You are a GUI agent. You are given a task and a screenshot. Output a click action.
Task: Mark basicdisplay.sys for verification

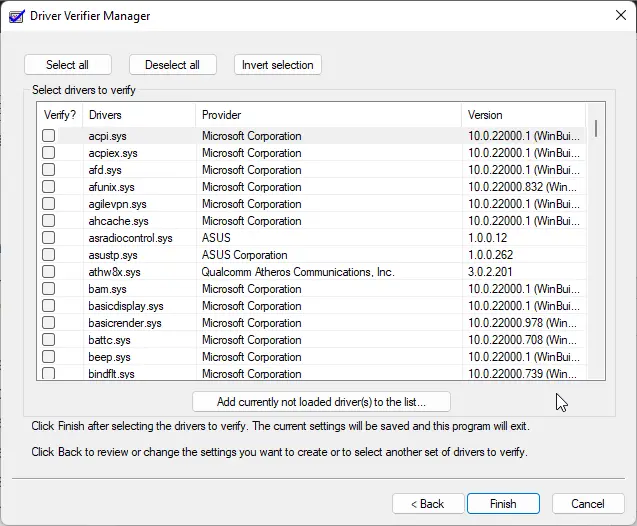tap(48, 306)
